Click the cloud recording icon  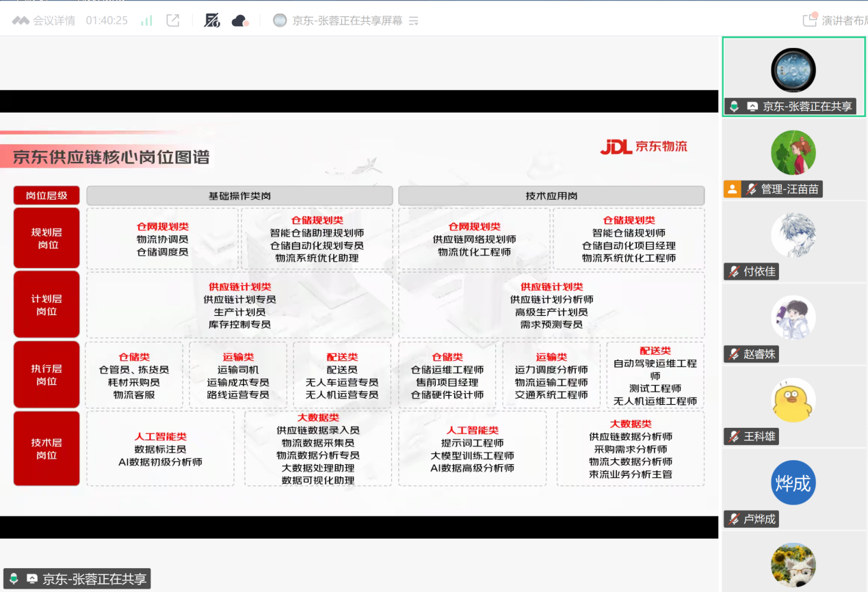click(239, 21)
